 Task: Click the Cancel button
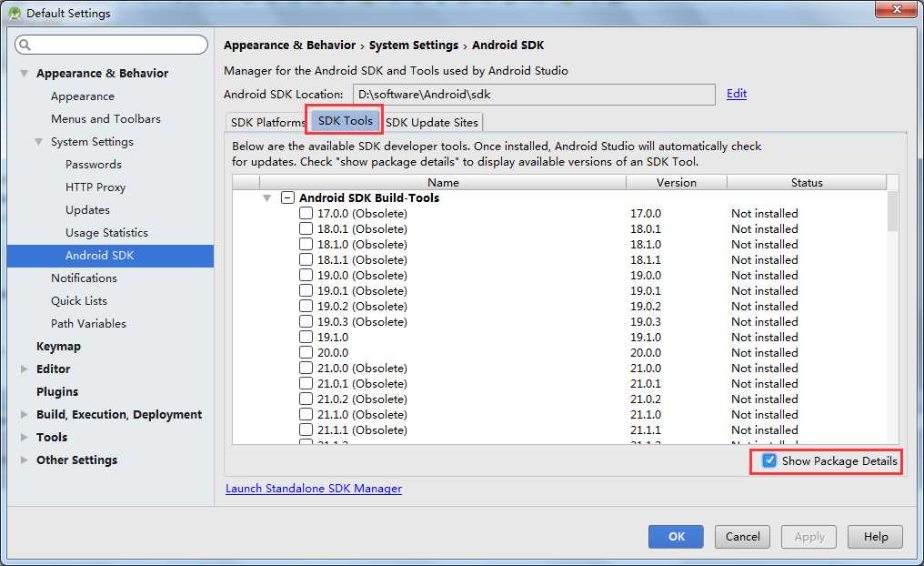(x=742, y=537)
